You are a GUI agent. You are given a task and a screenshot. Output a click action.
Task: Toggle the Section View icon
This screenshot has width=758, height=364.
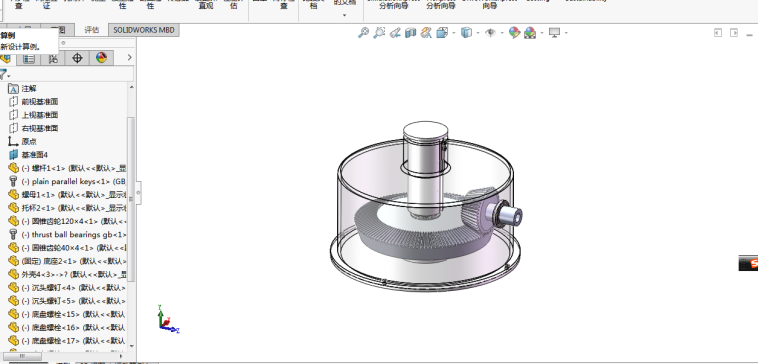410,33
